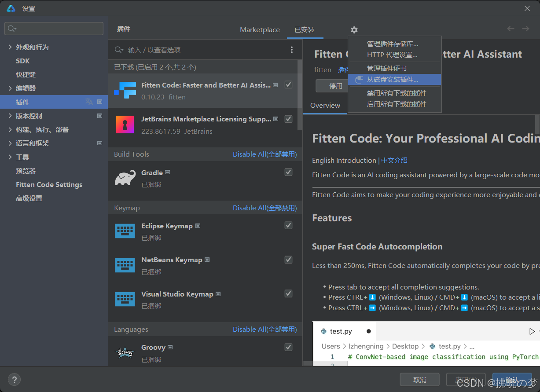Click the Groovy plugin icon
Screen dimensions: 540x392
pyautogui.click(x=125, y=352)
